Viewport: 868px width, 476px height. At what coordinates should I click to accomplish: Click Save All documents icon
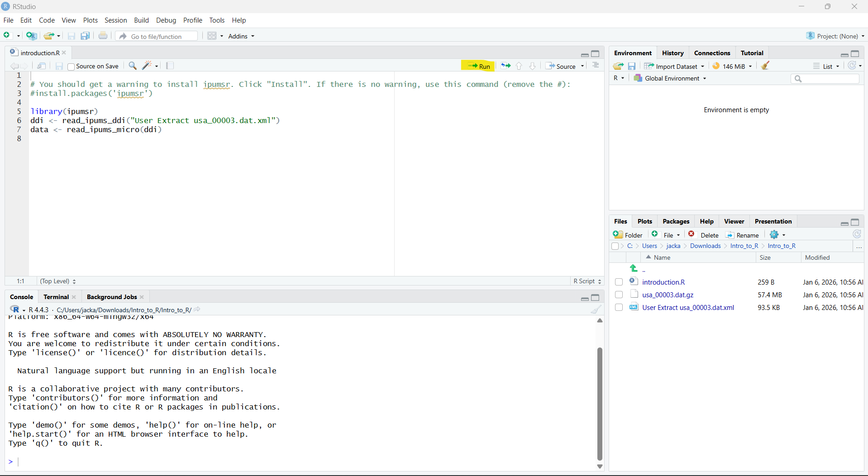click(85, 36)
